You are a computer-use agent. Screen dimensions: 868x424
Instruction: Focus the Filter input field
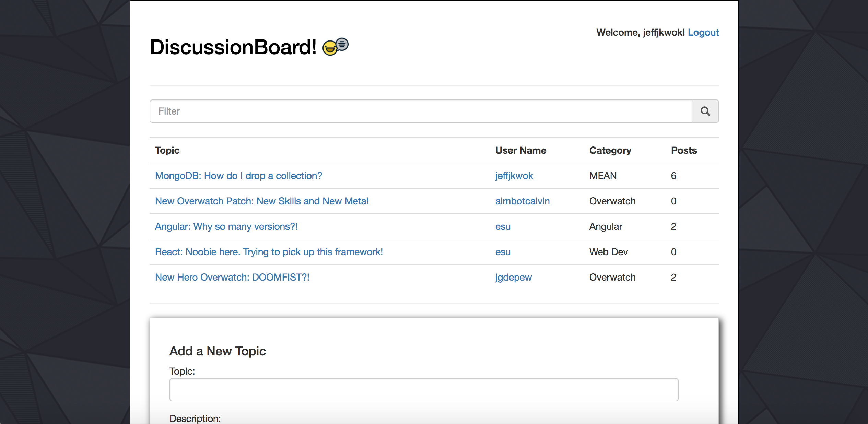coord(421,111)
